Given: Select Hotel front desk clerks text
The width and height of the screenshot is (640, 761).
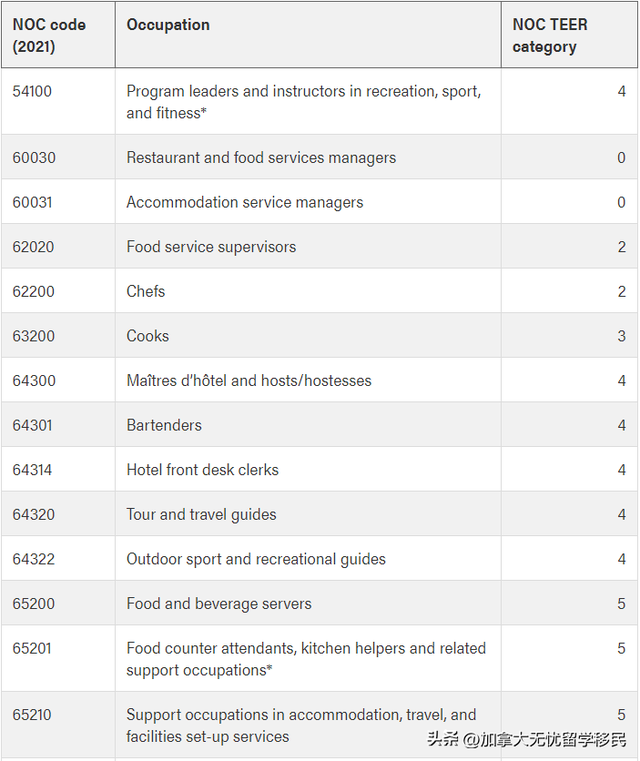Looking at the screenshot, I should (202, 470).
